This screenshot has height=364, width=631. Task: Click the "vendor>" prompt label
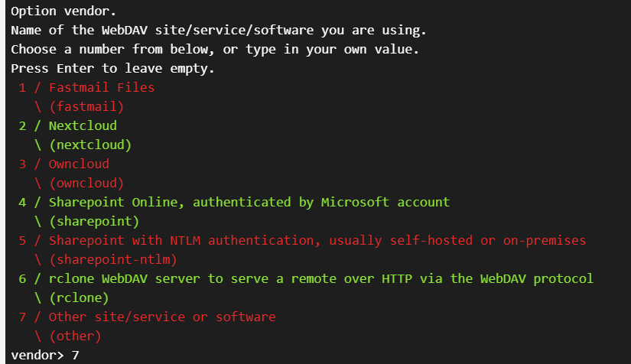click(x=37, y=355)
